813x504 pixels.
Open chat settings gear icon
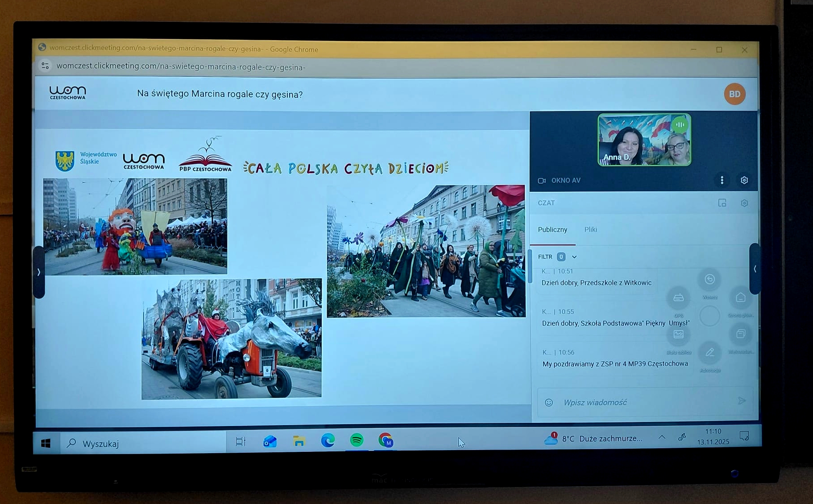coord(744,203)
